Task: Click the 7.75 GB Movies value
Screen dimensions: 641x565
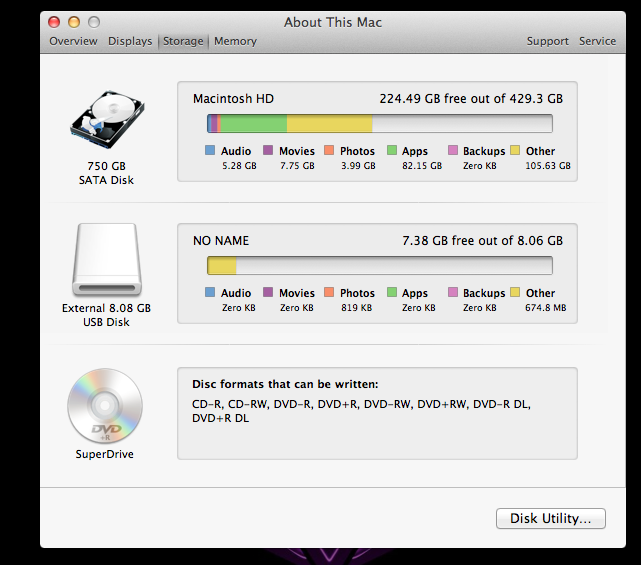Action: [297, 166]
